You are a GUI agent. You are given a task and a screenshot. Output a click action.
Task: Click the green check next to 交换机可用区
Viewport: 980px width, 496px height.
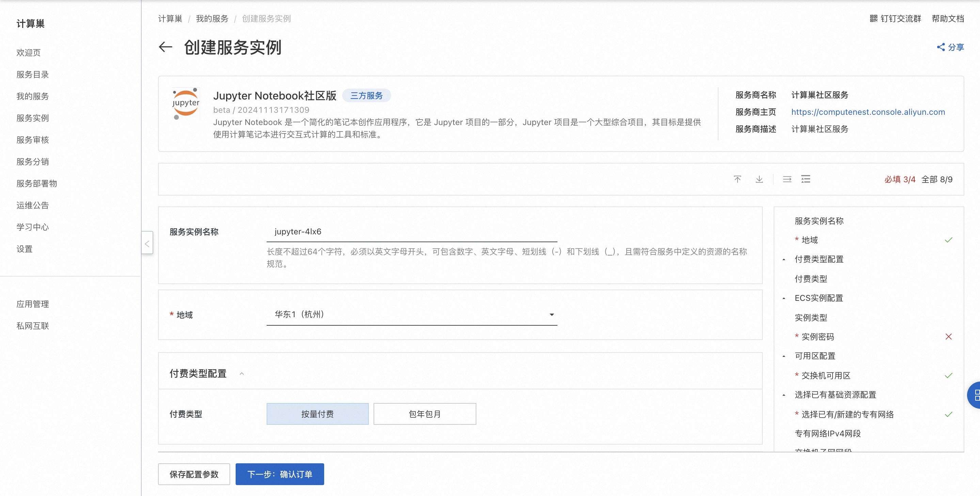(x=948, y=376)
